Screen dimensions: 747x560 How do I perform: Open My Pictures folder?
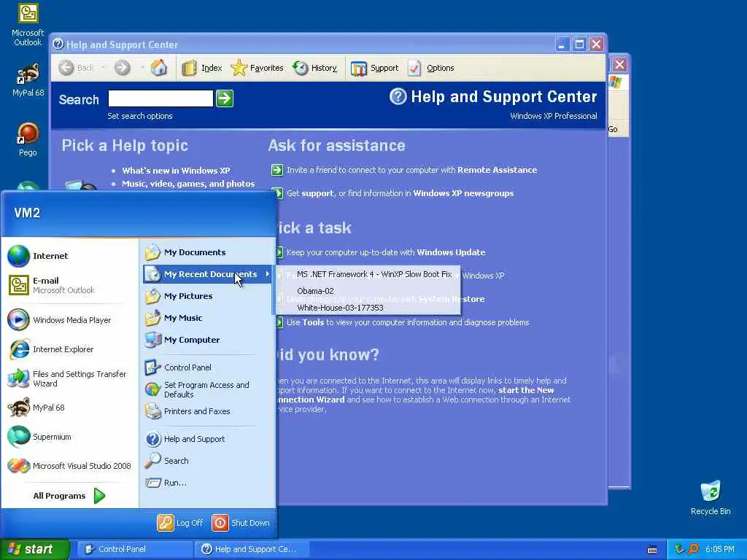pos(207,296)
